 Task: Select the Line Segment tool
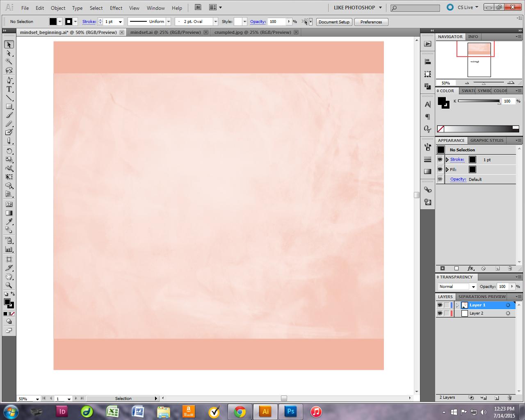[9, 98]
